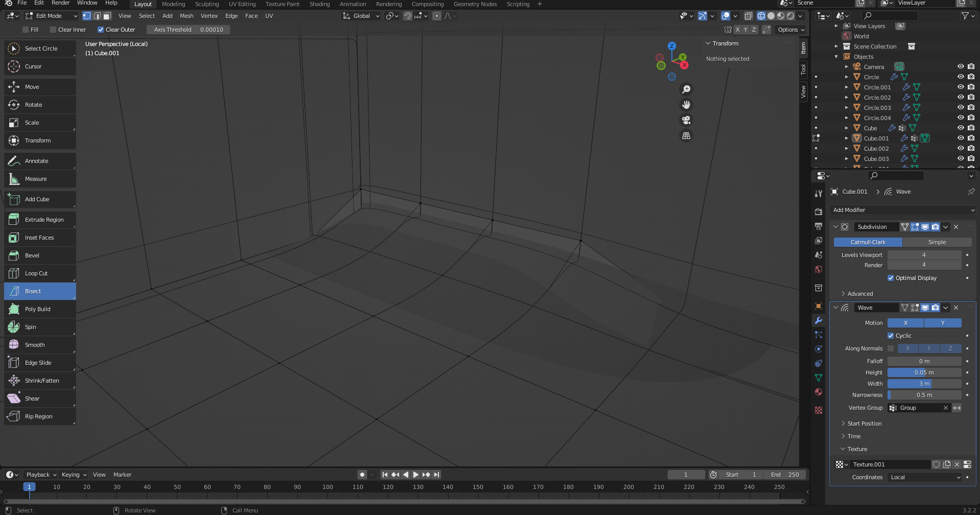Enable the Fill checkbox

(x=26, y=30)
